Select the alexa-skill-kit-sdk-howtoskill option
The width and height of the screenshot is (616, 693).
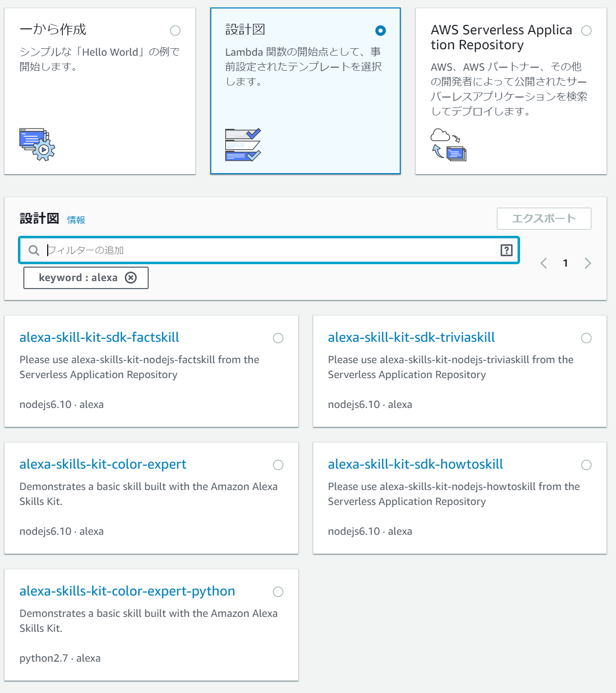tap(586, 465)
